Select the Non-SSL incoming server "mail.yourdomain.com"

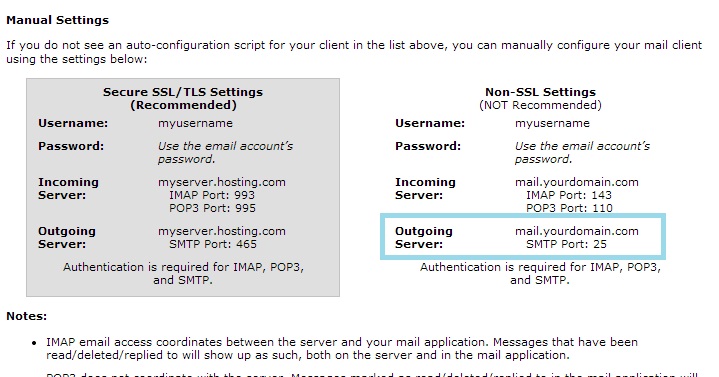577,182
